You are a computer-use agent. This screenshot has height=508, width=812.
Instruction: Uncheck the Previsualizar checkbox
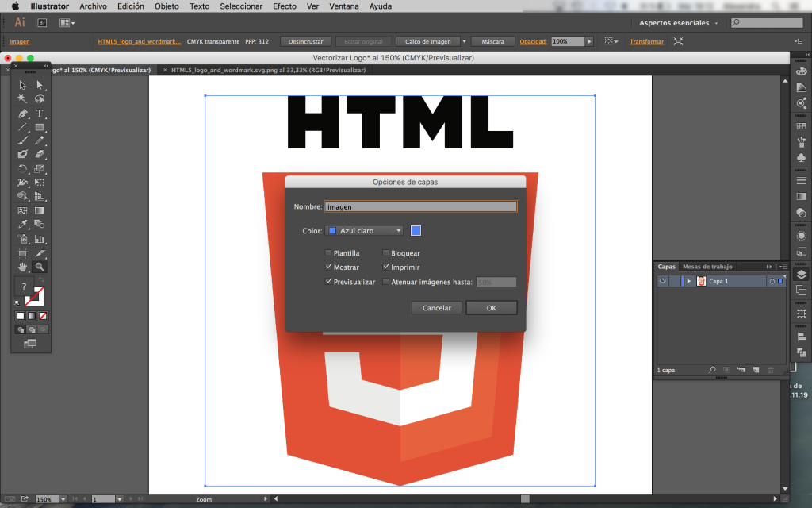coord(327,282)
